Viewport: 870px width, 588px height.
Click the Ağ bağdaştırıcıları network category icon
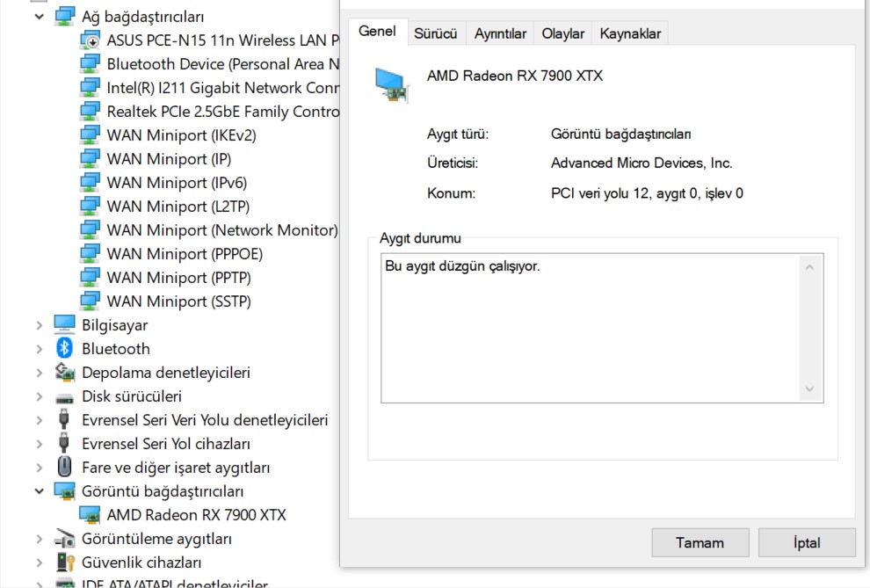point(64,17)
